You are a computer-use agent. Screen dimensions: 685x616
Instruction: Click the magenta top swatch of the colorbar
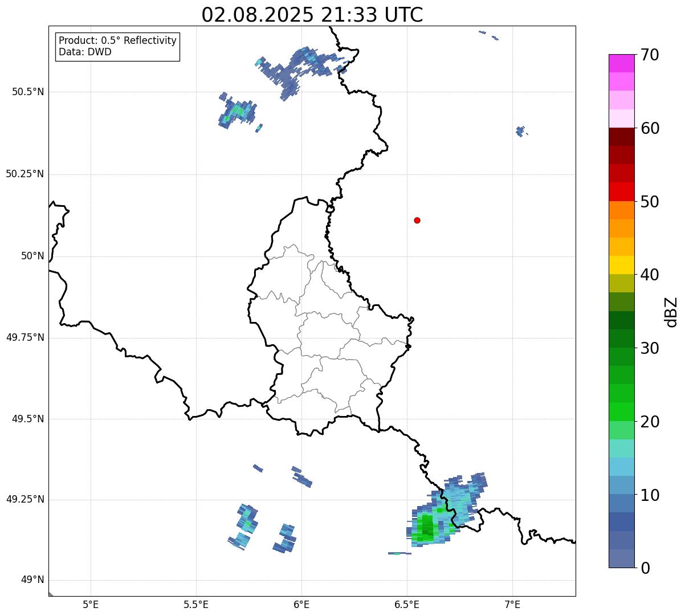coord(621,63)
